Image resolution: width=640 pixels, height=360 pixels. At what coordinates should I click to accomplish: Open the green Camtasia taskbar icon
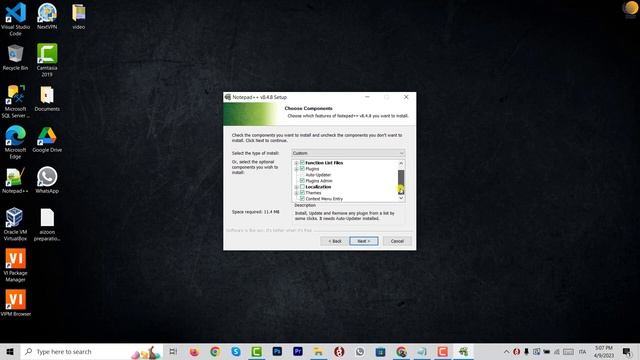[256, 351]
